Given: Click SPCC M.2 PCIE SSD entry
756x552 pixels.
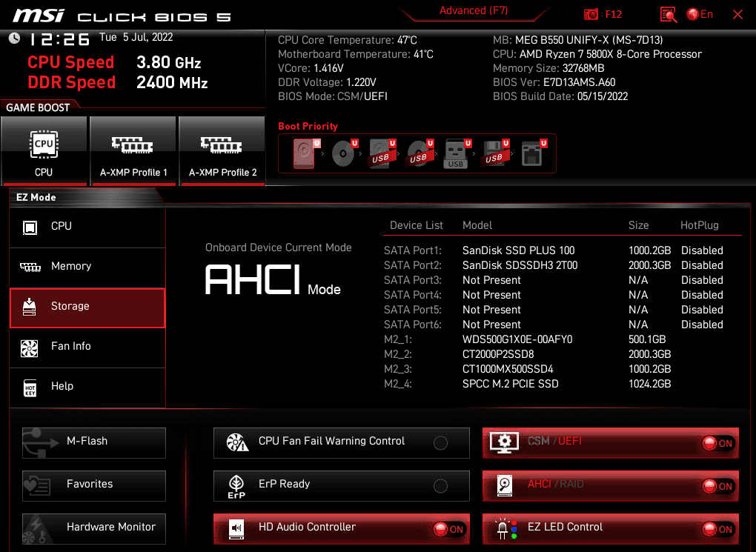Looking at the screenshot, I should pyautogui.click(x=510, y=384).
